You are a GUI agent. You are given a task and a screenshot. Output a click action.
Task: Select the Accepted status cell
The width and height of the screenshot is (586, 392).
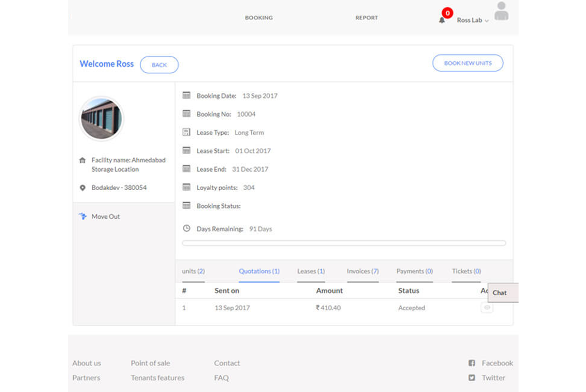pos(411,308)
